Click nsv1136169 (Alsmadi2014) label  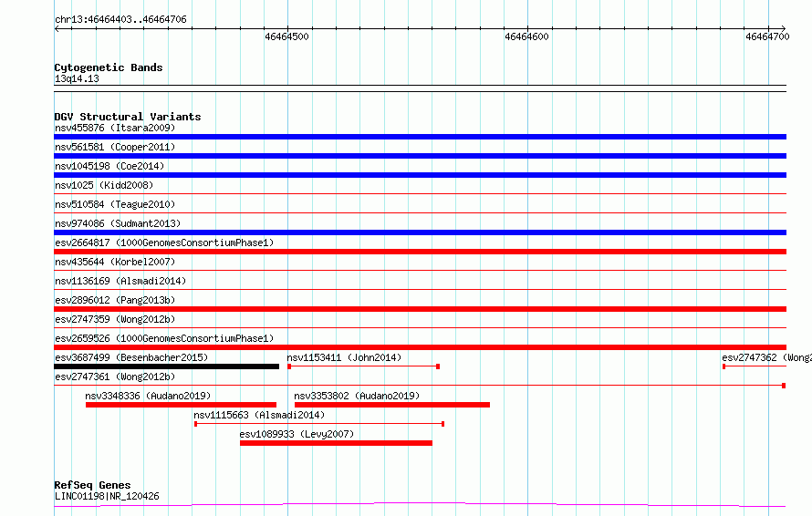pyautogui.click(x=120, y=281)
